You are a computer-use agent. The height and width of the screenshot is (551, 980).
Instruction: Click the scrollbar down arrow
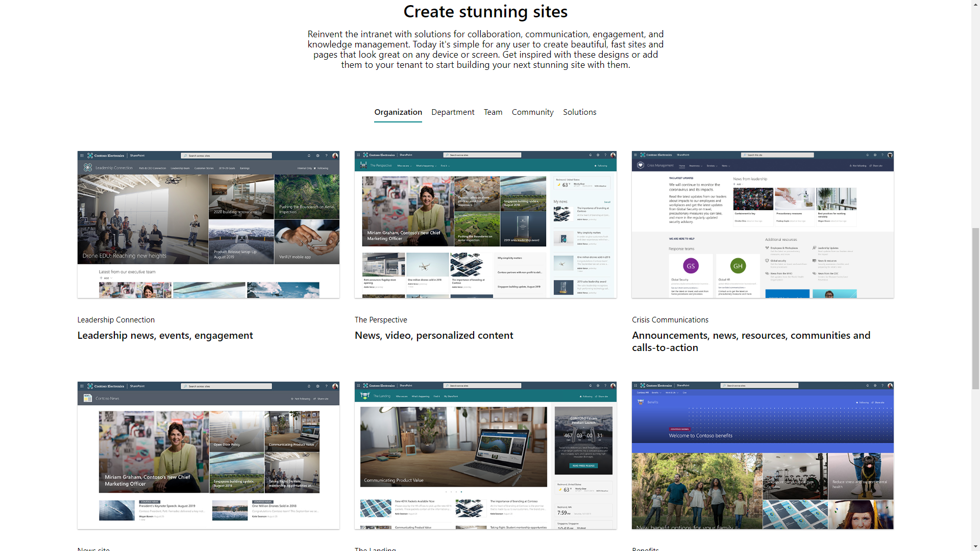975,546
